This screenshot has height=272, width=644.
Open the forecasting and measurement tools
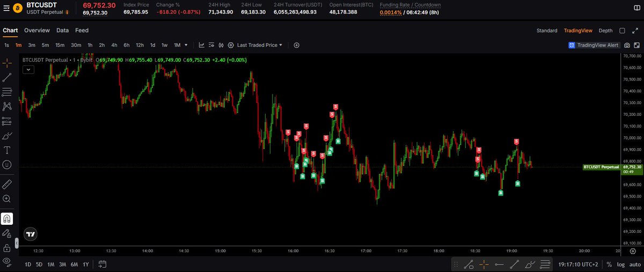click(7, 121)
